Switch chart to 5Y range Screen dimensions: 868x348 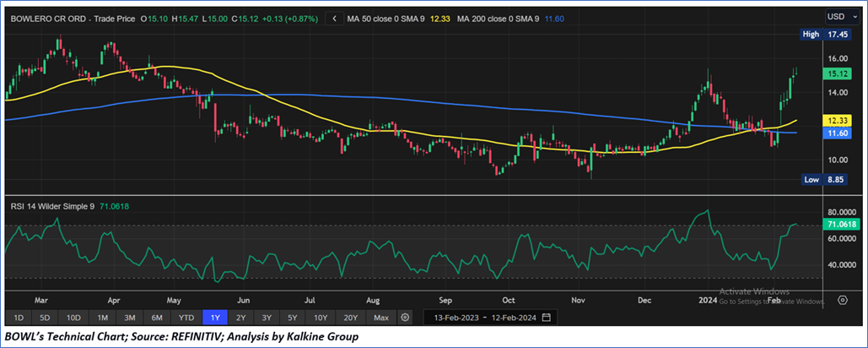click(293, 318)
